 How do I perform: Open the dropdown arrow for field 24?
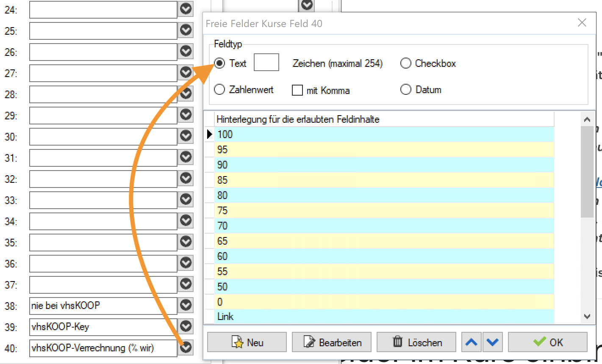[x=186, y=8]
